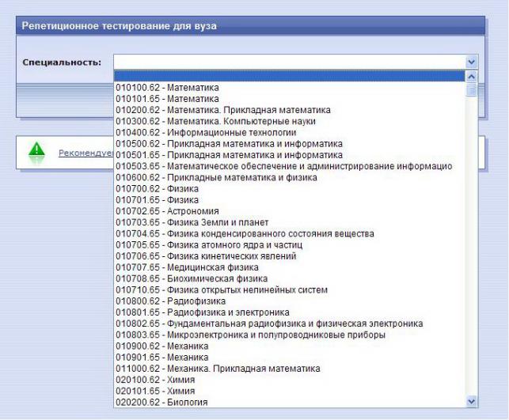Screen dimensions: 509x420
Task: Click the list scrollbar up arrow
Action: pos(471,77)
